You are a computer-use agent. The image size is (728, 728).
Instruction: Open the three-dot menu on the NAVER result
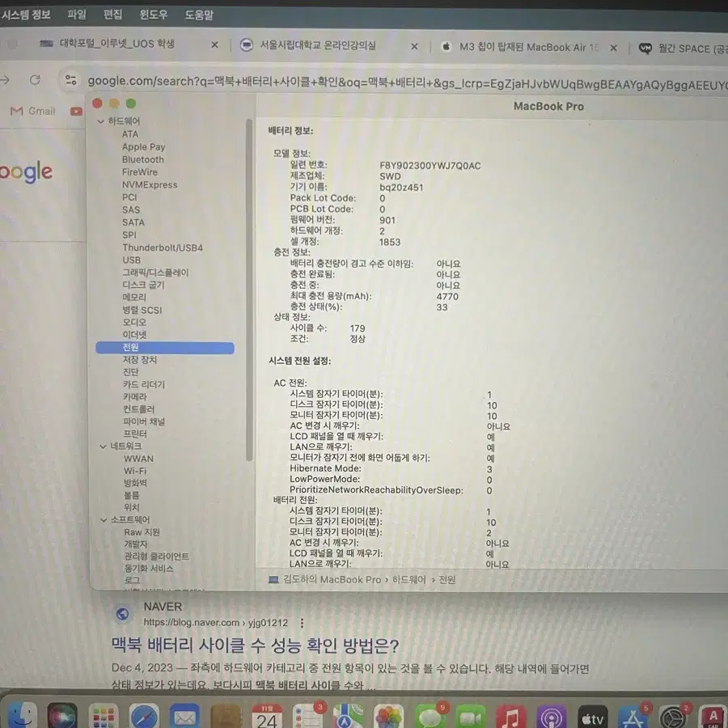tap(303, 623)
